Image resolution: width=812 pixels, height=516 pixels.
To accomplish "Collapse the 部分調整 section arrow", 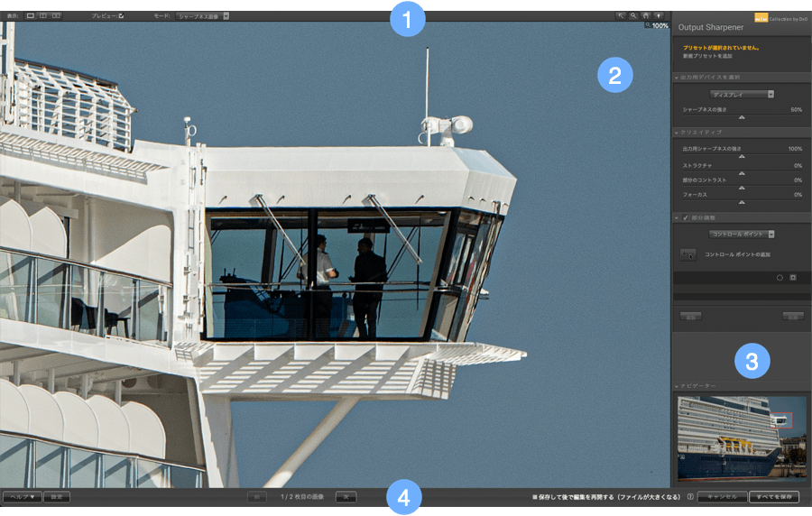I will (x=677, y=218).
